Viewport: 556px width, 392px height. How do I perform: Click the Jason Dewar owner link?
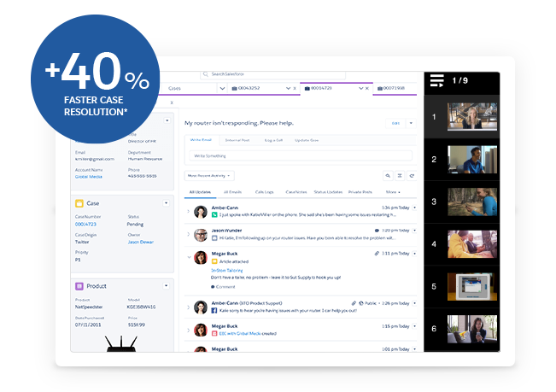coord(140,242)
